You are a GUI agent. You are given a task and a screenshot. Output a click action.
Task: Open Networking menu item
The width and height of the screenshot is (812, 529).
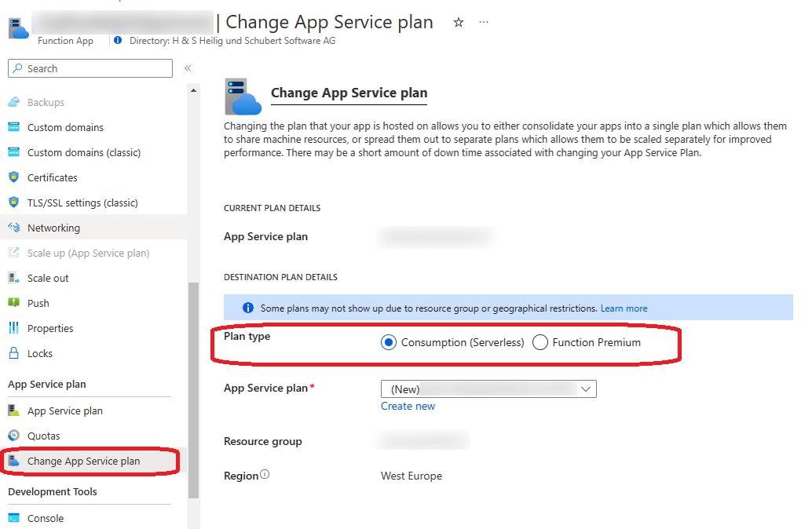click(54, 228)
